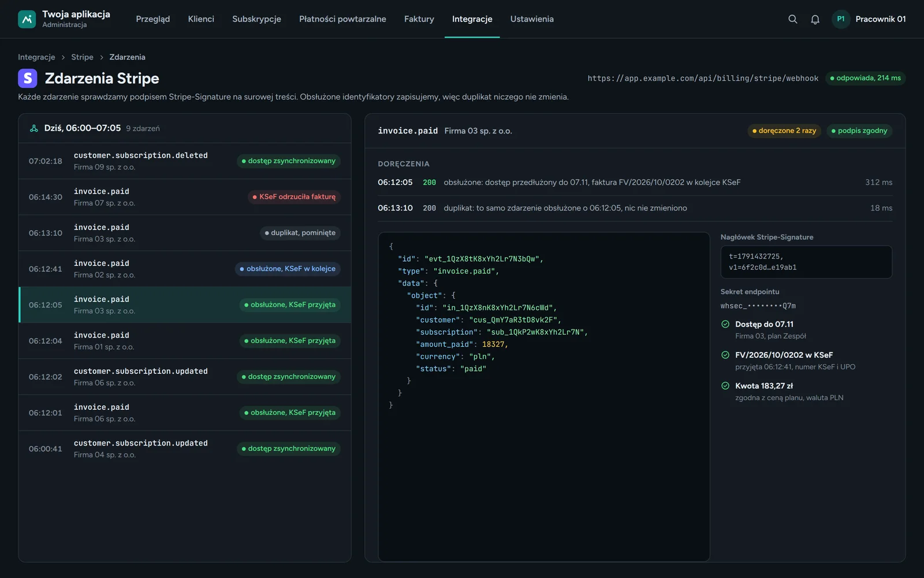Click the duplikat, pominięte badge
This screenshot has width=924, height=578.
[300, 233]
